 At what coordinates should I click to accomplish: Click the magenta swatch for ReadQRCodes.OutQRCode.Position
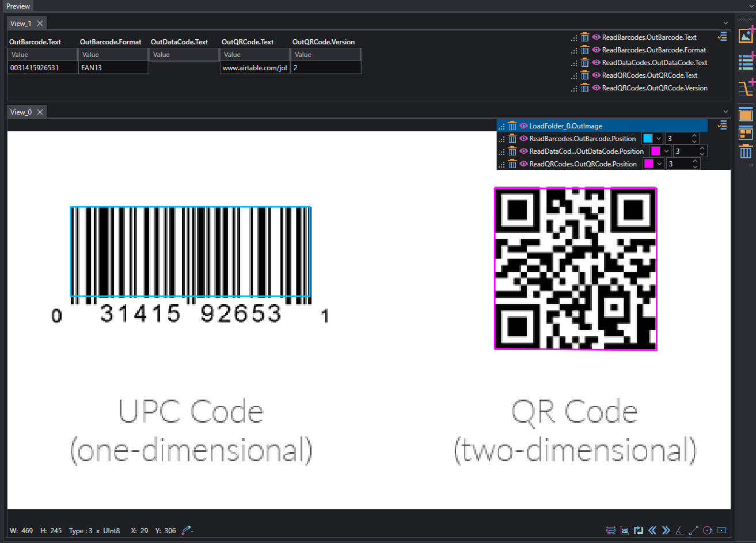click(649, 164)
